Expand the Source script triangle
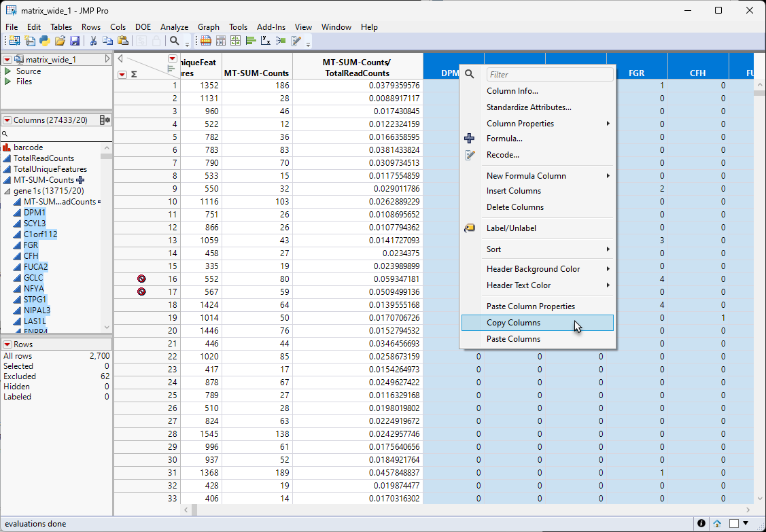 [7, 71]
